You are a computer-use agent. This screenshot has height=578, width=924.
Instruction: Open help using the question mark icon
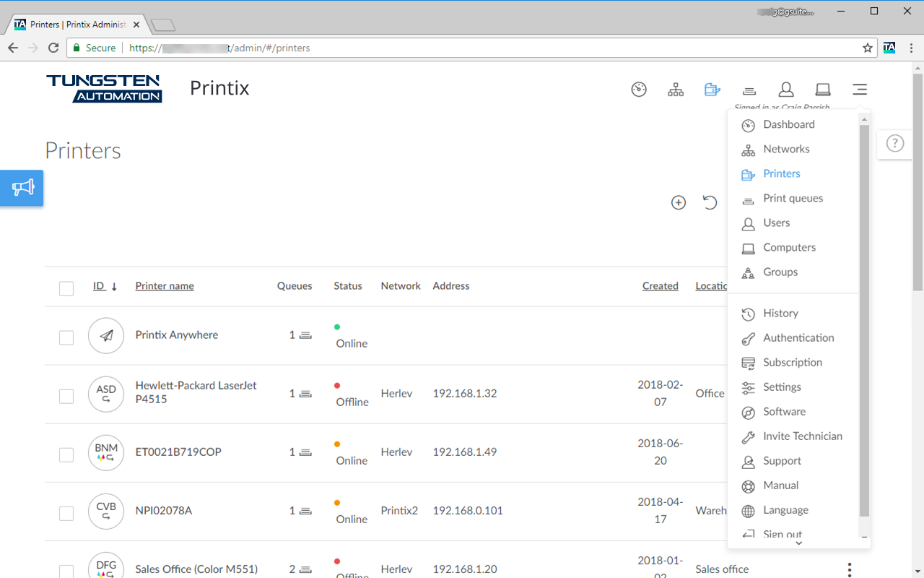pos(895,143)
